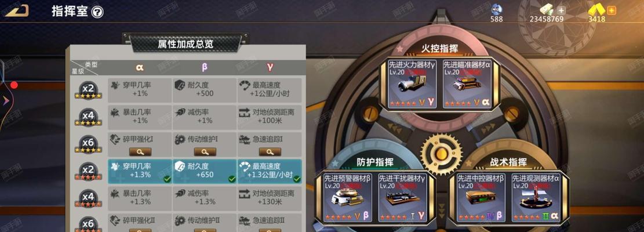
Task: Click the plus icon beside cash 23458769
Action: pyautogui.click(x=562, y=10)
